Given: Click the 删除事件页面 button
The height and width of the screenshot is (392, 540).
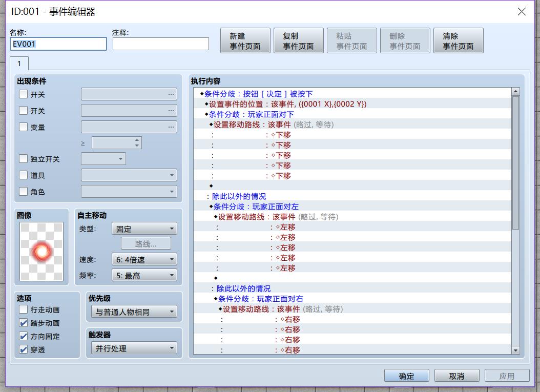Looking at the screenshot, I should (x=405, y=40).
